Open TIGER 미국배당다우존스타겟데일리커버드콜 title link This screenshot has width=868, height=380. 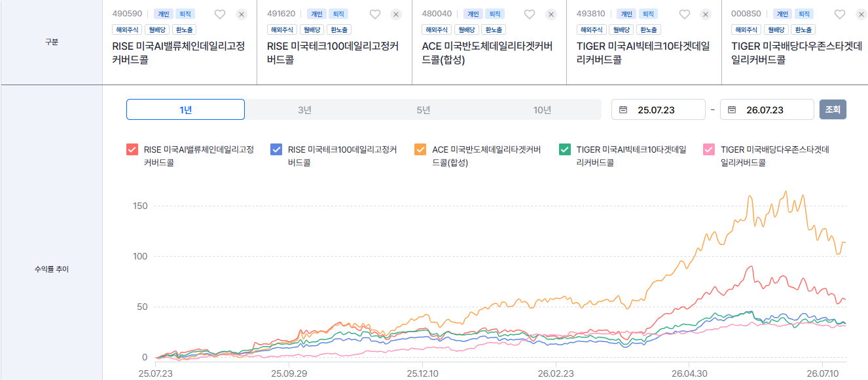coord(797,52)
